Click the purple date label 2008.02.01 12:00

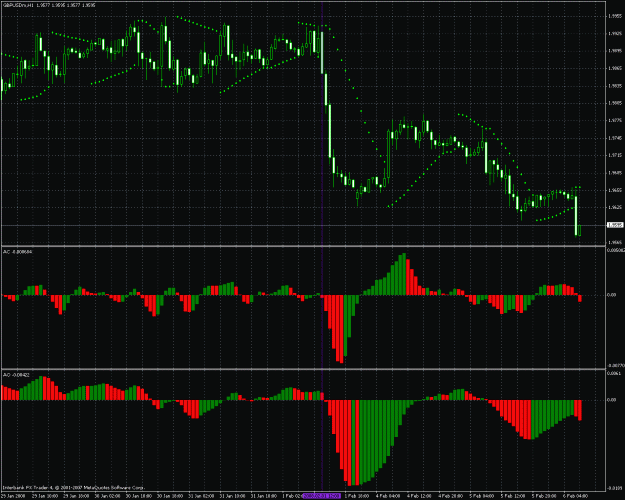tap(321, 496)
